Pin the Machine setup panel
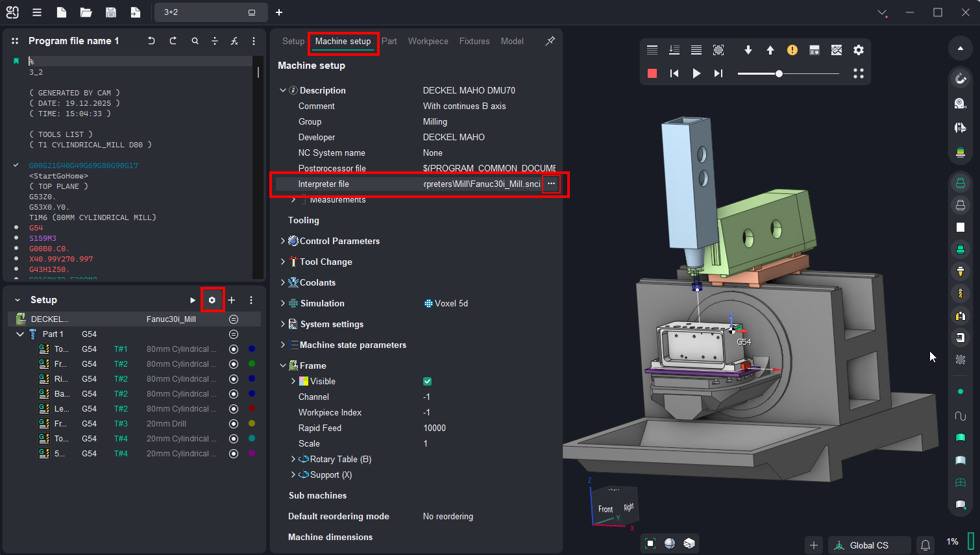 tap(550, 41)
